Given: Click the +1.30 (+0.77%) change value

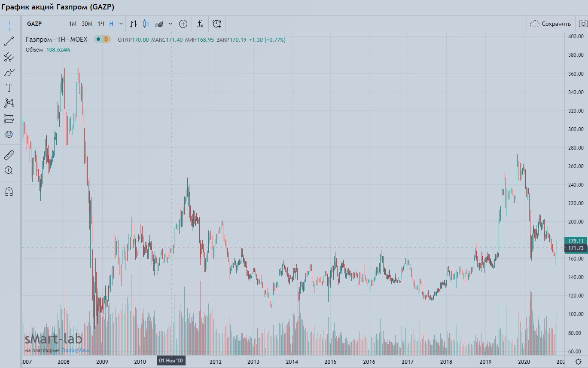Looking at the screenshot, I should (x=267, y=40).
